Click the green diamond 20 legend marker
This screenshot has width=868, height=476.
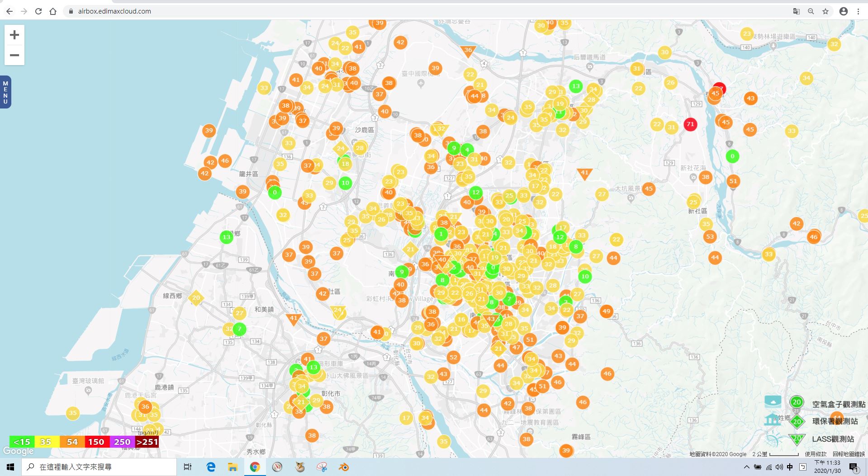pos(797,422)
